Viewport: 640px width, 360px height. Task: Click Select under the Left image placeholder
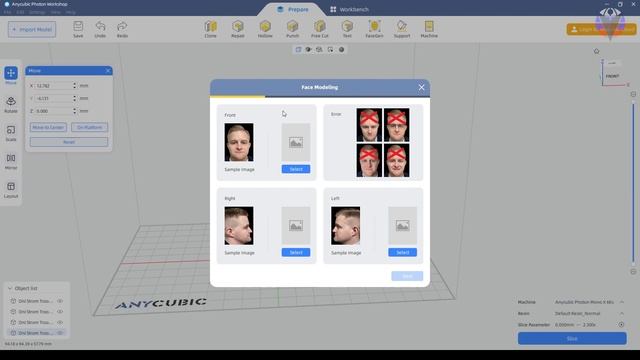coord(402,252)
